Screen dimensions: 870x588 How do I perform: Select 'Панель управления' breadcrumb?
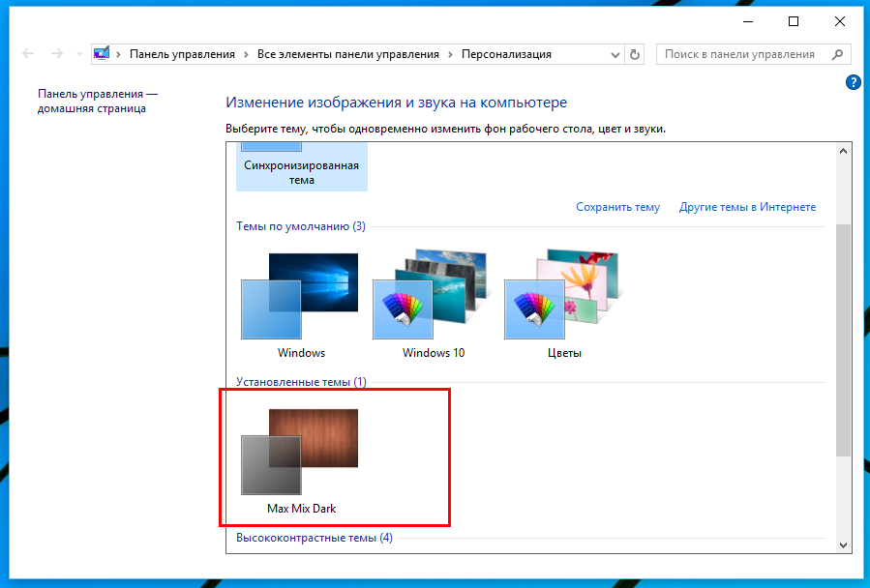click(x=182, y=54)
